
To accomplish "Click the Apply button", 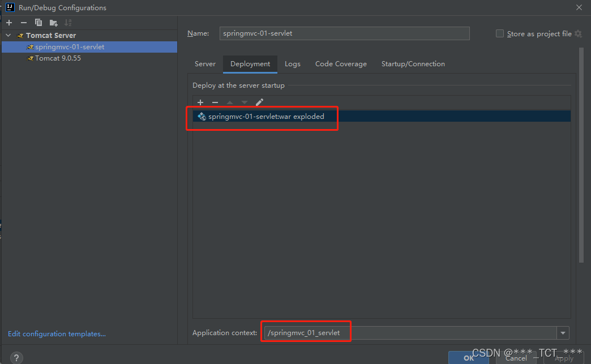I will click(x=564, y=358).
